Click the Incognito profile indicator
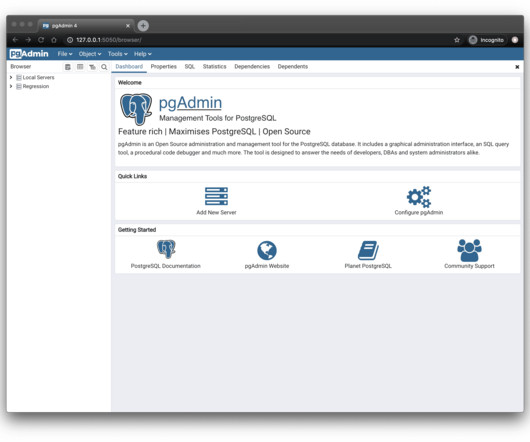 [x=487, y=40]
